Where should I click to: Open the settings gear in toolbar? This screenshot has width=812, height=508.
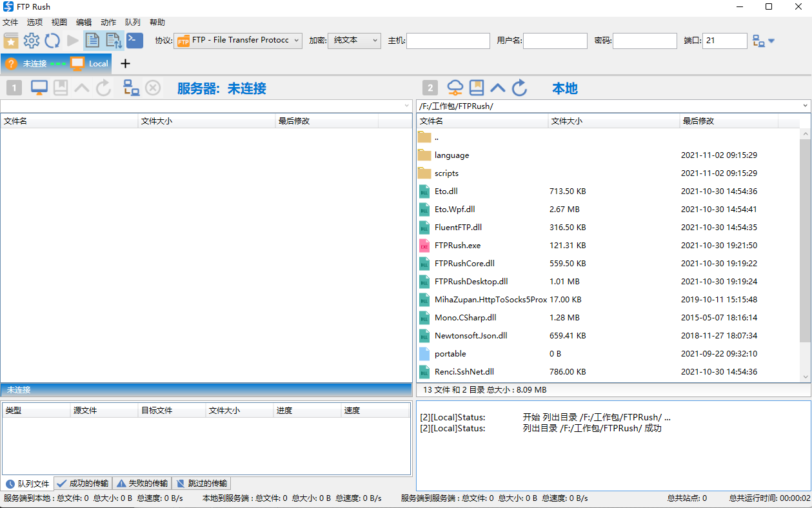tap(32, 41)
